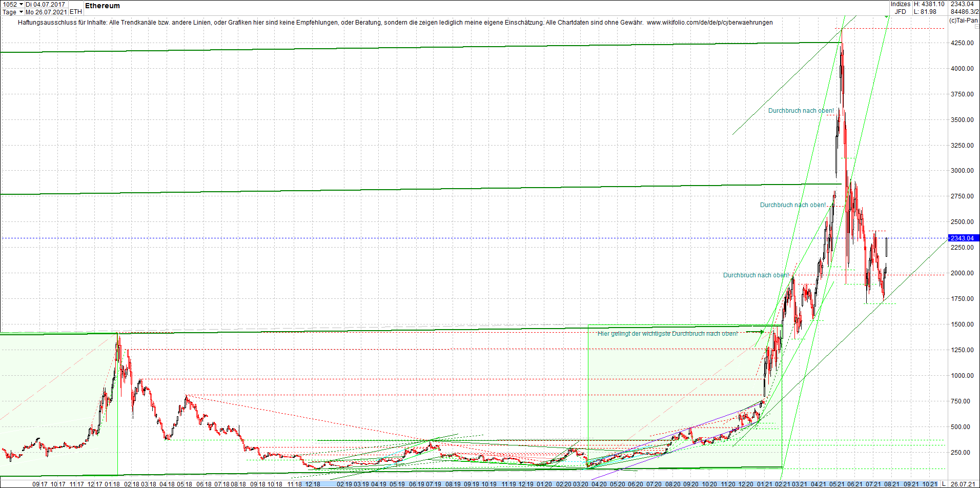The image size is (980, 488).
Task: Open the bars count dropdown showing 1052
Action: tap(21, 4)
